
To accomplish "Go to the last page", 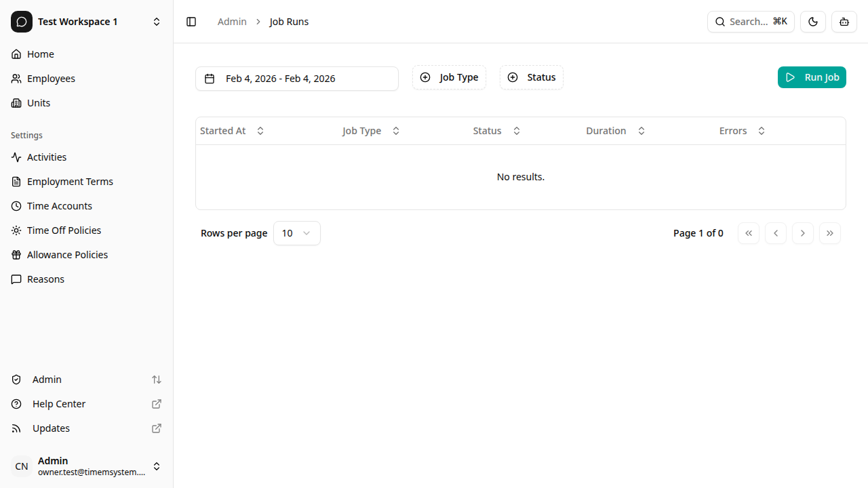I will 829,233.
